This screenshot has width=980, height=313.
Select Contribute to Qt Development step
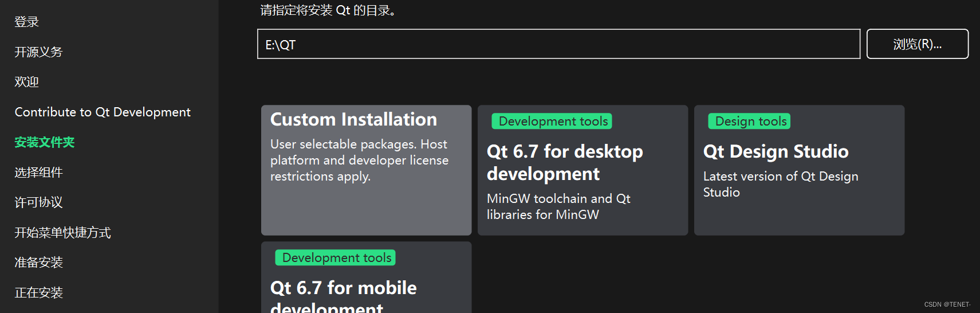pyautogui.click(x=103, y=112)
